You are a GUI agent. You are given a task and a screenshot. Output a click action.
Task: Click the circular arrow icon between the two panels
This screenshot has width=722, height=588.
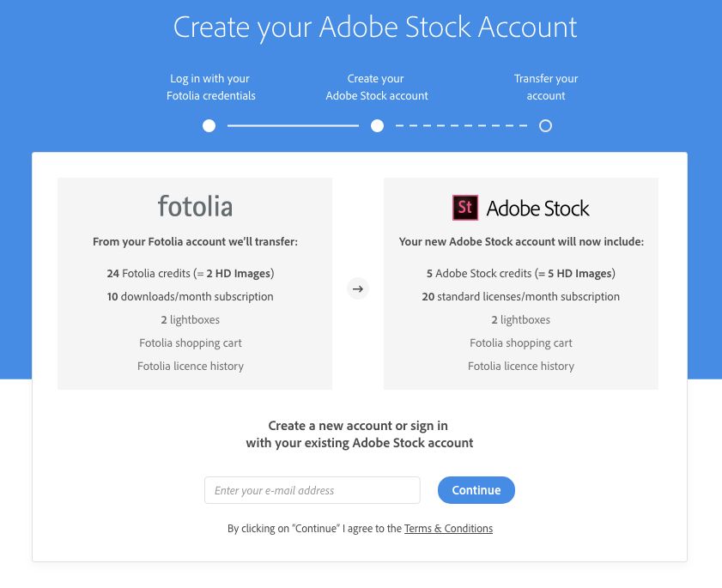[x=358, y=288]
